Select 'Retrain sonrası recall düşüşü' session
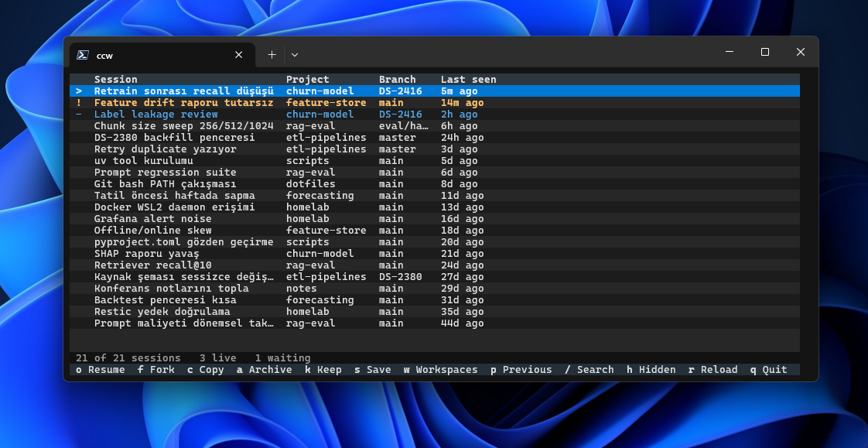Viewport: 868px width, 448px height. (x=435, y=91)
